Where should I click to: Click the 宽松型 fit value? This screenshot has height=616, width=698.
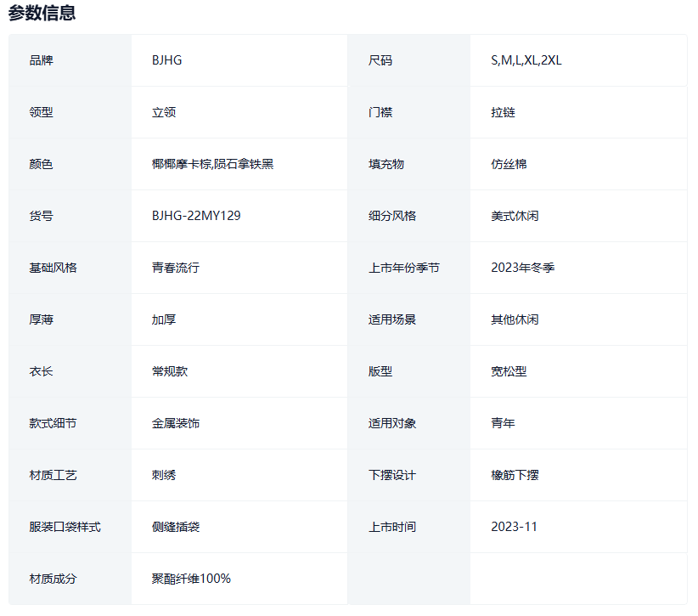tap(509, 371)
